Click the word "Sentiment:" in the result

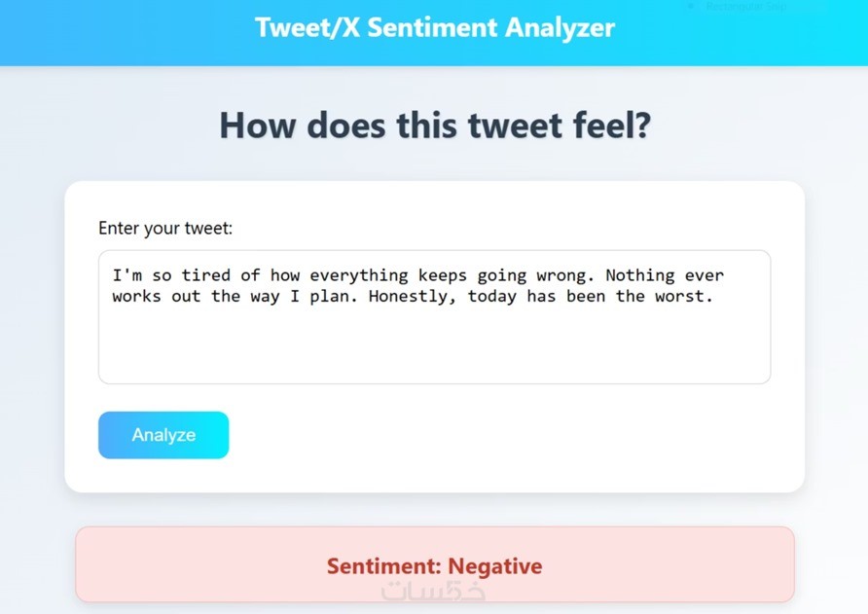(x=384, y=566)
